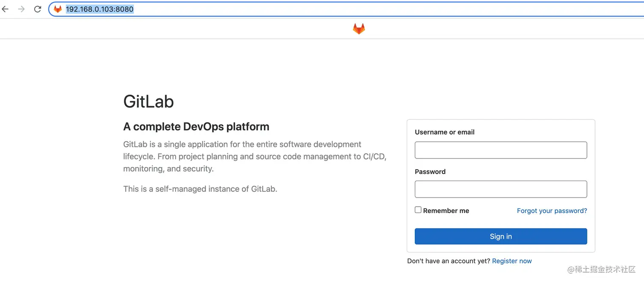This screenshot has width=644, height=282.
Task: Click the browser back arrow
Action: tap(5, 9)
